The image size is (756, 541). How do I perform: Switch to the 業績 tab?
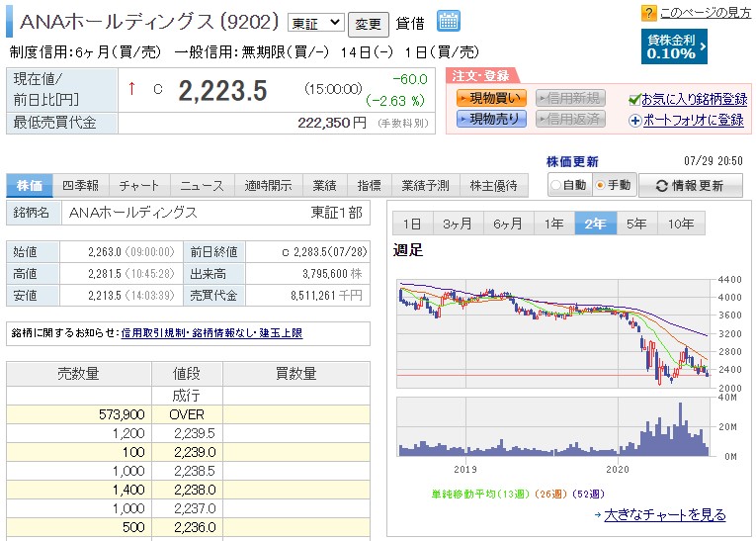(x=324, y=185)
